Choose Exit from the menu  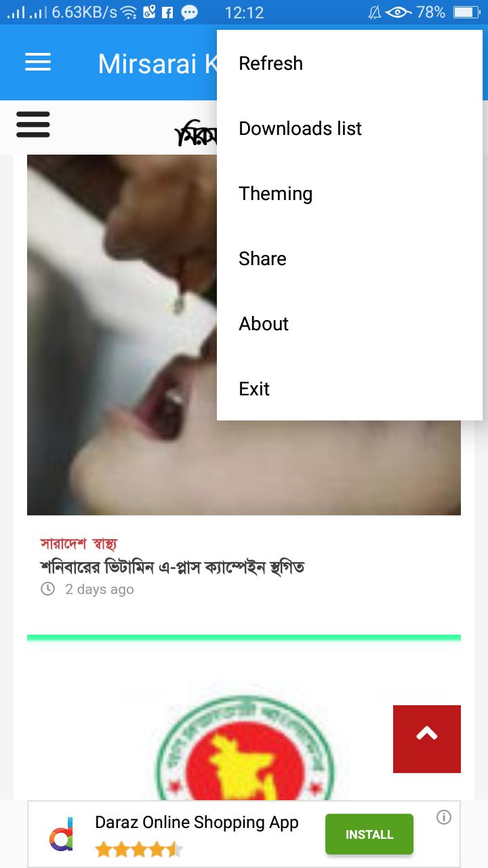coord(350,389)
